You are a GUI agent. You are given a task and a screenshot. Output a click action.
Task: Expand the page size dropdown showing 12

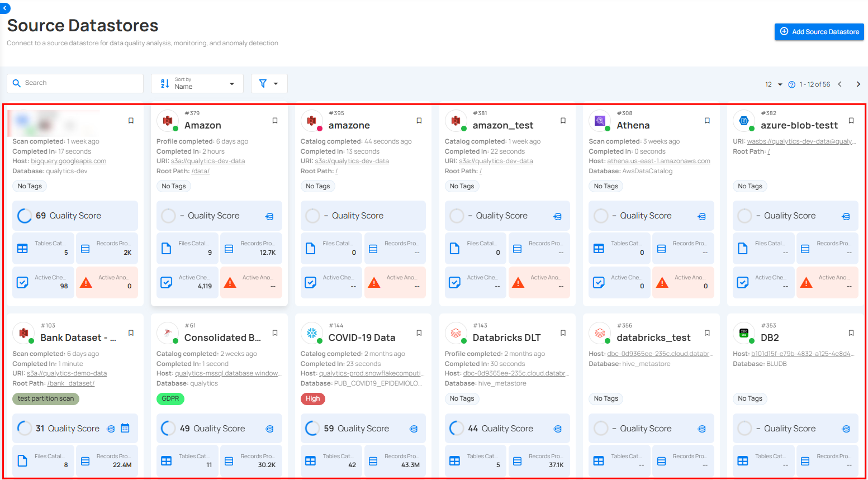point(774,84)
